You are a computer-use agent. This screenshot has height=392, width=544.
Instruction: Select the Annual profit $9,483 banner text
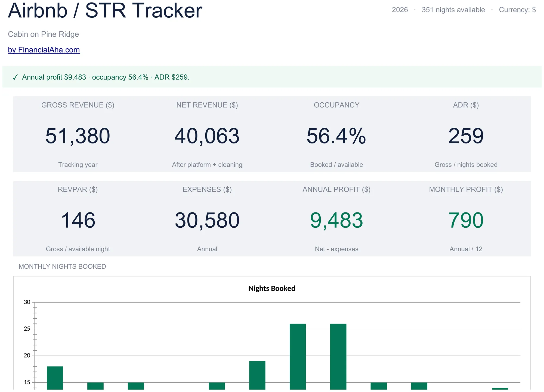(54, 77)
